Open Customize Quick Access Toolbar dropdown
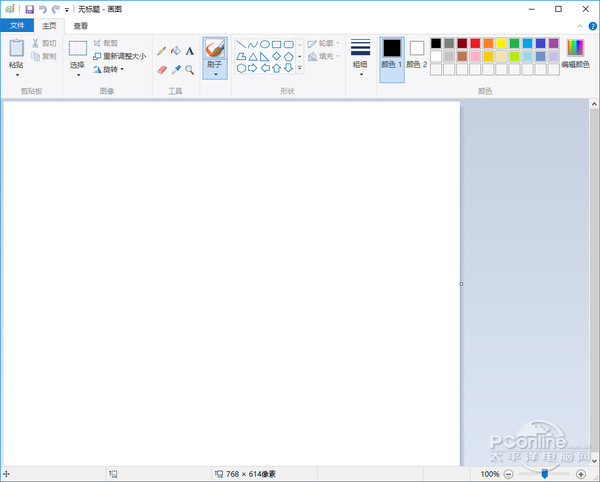 [x=67, y=10]
